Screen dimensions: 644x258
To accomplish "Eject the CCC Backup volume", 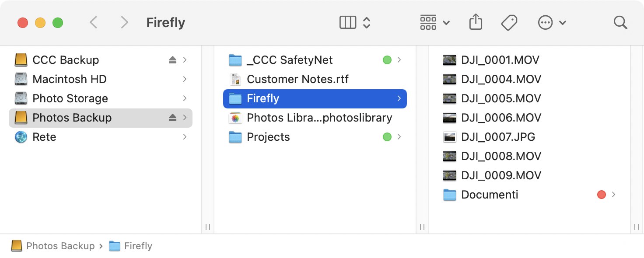I will 172,60.
